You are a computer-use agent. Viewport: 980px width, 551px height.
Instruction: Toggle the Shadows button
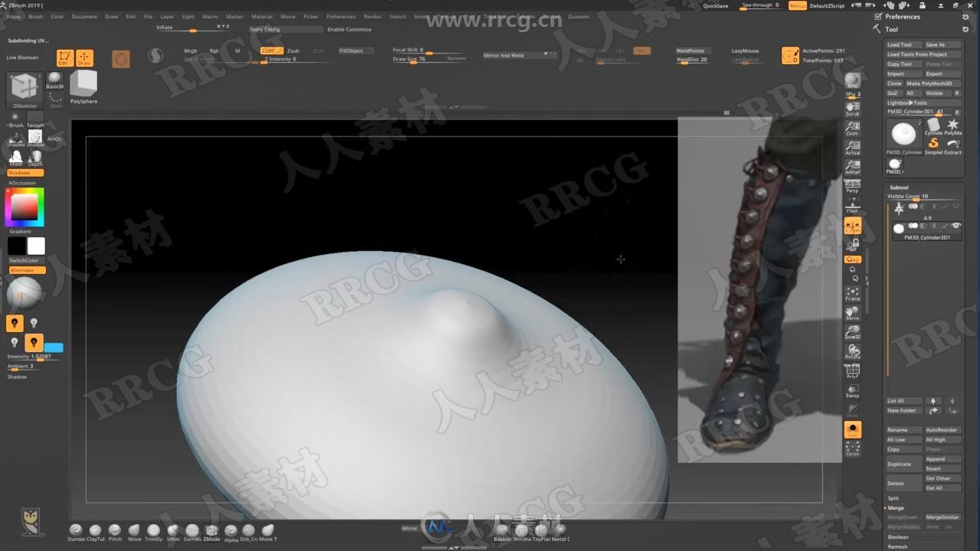(x=26, y=173)
